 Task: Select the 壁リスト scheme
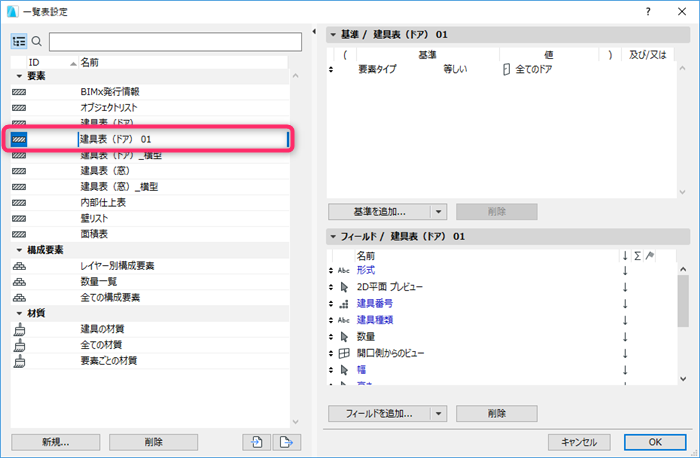(150, 218)
